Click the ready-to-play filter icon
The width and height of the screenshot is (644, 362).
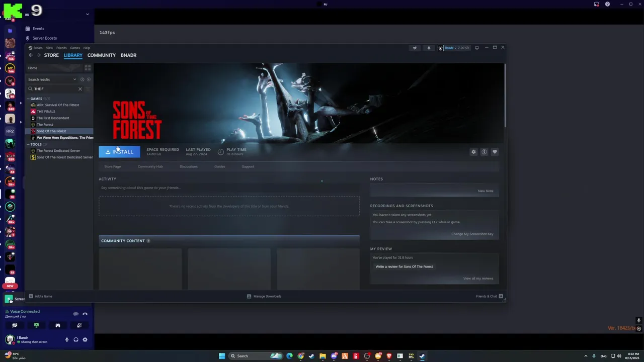[89, 79]
